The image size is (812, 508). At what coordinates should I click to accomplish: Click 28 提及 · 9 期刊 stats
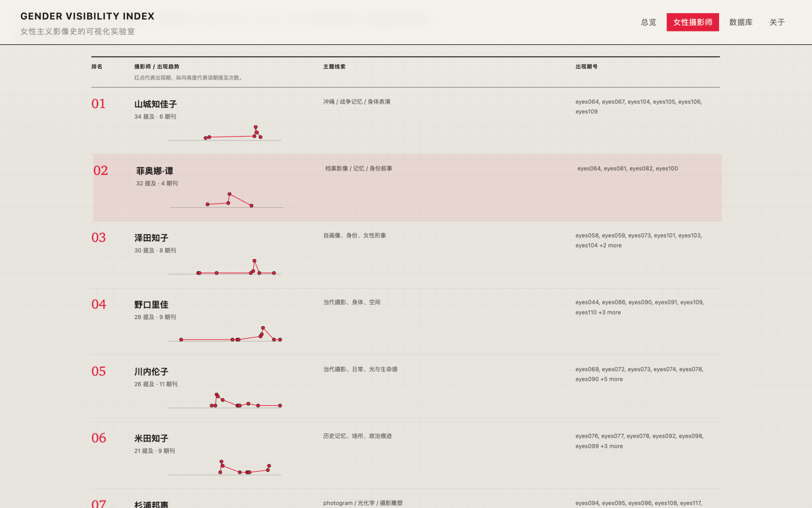(155, 317)
